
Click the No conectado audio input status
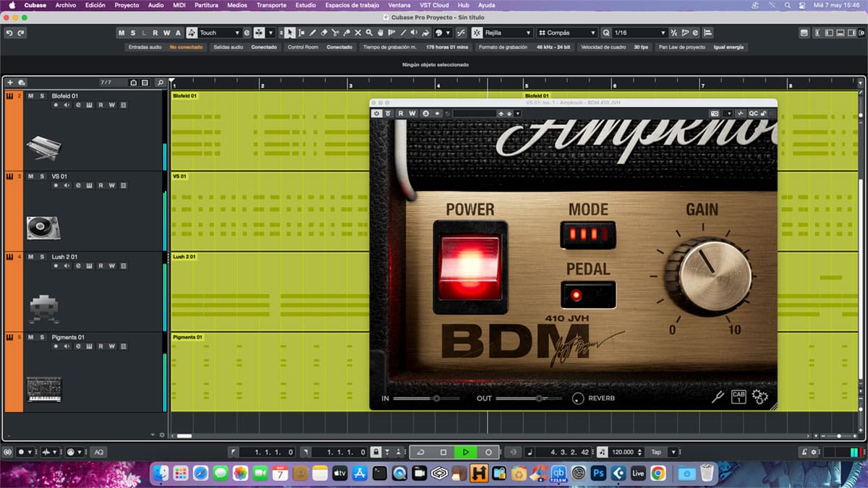click(187, 47)
